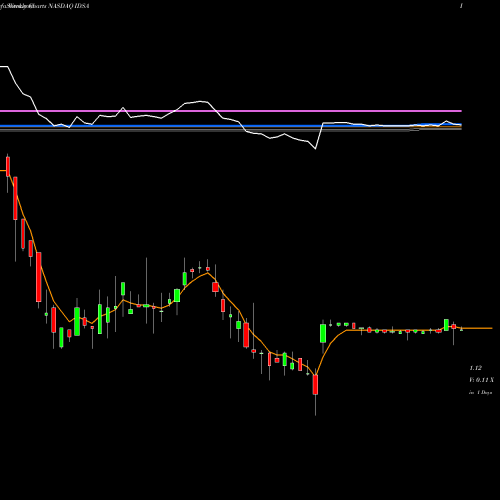Select the magenta horizontal level line
Image resolution: width=500 pixels, height=500 pixels.
231,111
